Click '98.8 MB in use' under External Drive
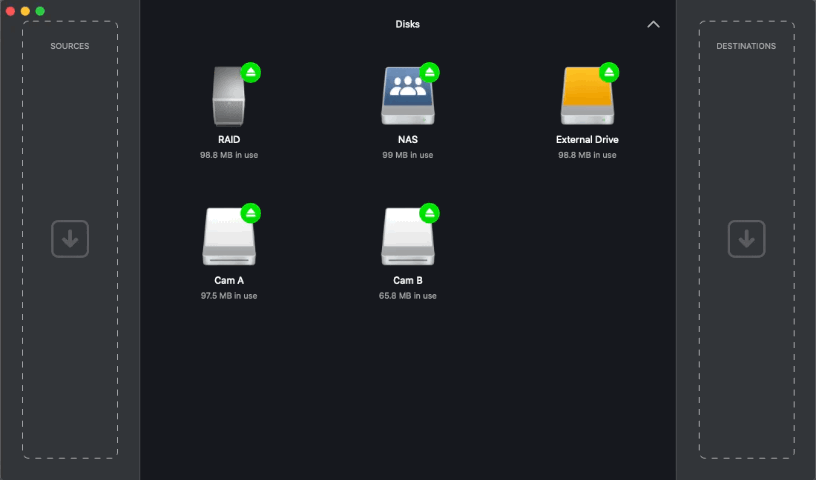The height and width of the screenshot is (480, 816). coord(587,155)
